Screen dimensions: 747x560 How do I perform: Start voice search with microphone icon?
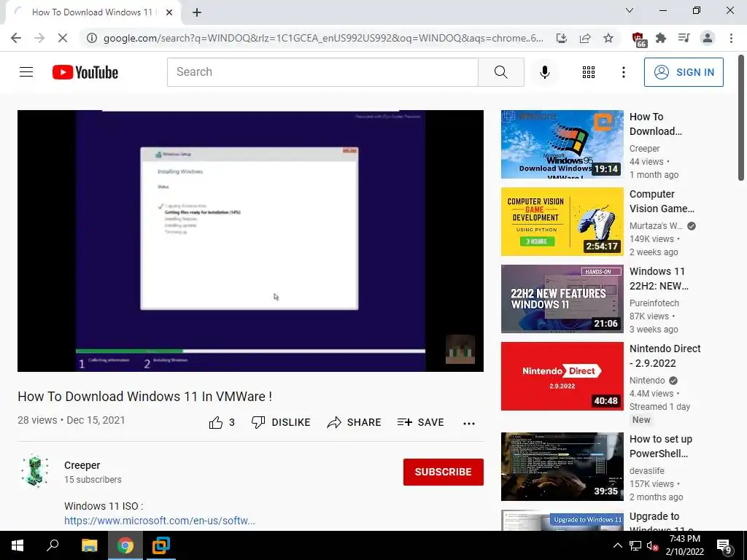(544, 72)
